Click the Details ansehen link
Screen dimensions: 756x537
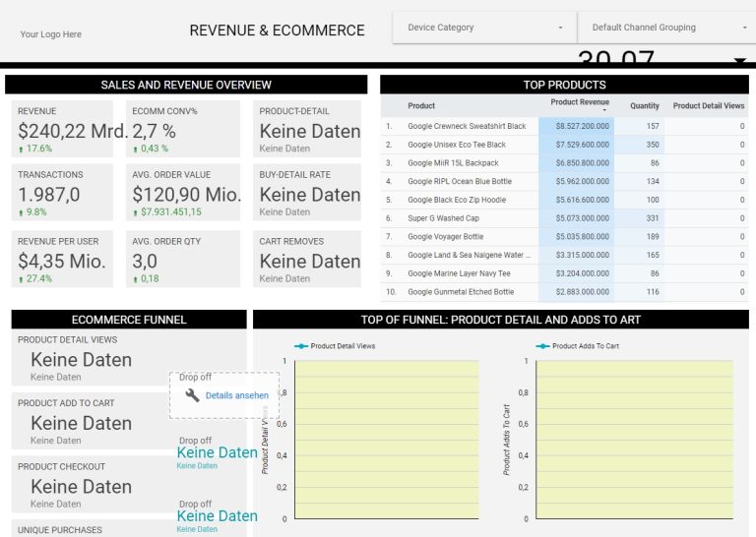[x=236, y=395]
